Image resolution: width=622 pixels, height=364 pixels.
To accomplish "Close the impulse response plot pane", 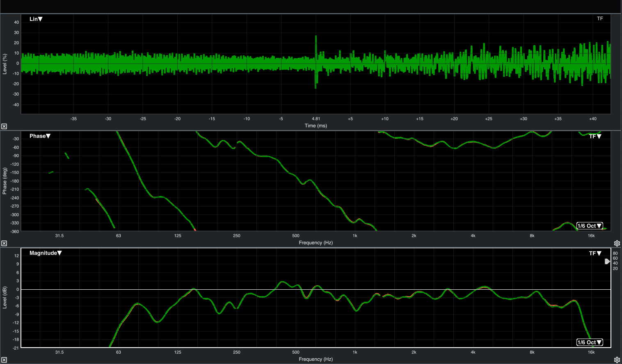I will [4, 126].
